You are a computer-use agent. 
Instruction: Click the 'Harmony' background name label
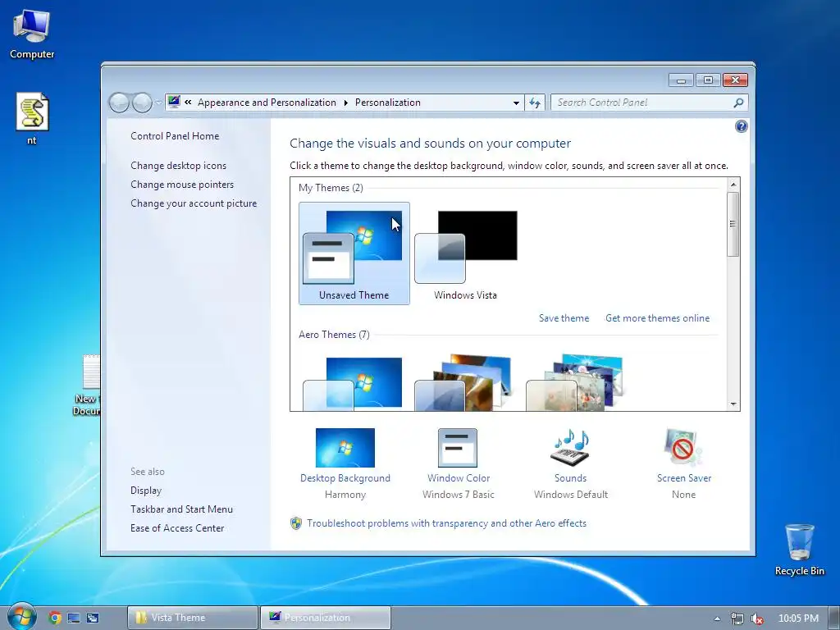[345, 495]
